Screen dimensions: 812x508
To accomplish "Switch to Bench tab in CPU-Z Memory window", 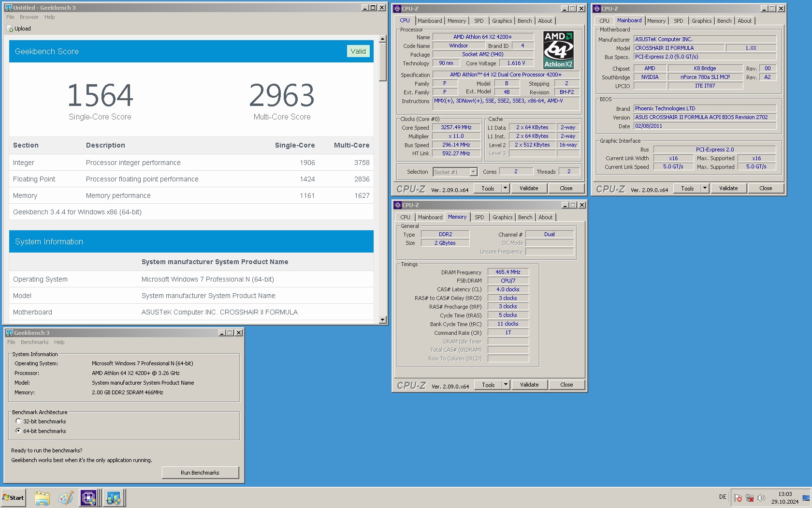I will (525, 217).
